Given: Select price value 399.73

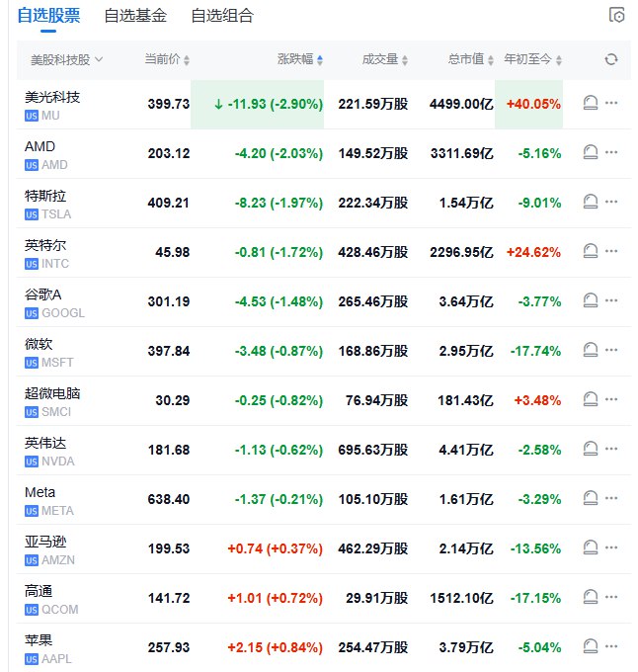Looking at the screenshot, I should pos(169,104).
